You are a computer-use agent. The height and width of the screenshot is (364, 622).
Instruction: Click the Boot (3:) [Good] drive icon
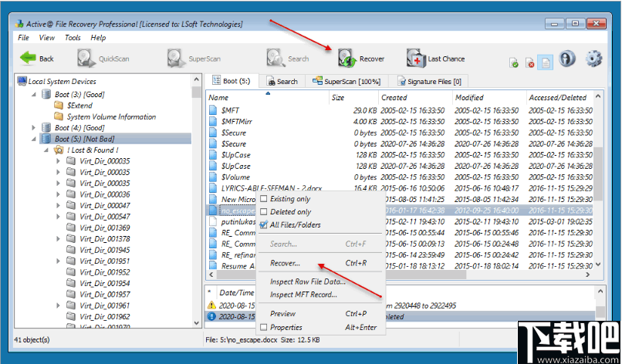pos(46,94)
